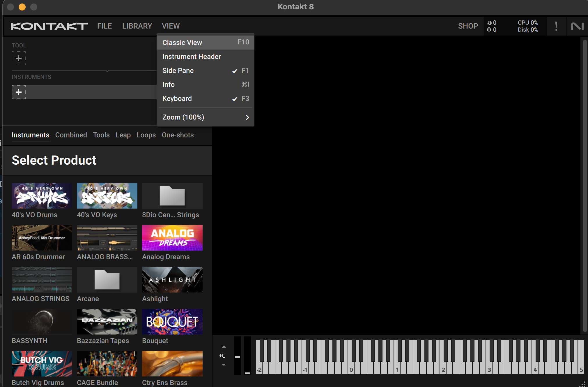Expand Instrument Header section
The image size is (588, 387).
coord(191,57)
